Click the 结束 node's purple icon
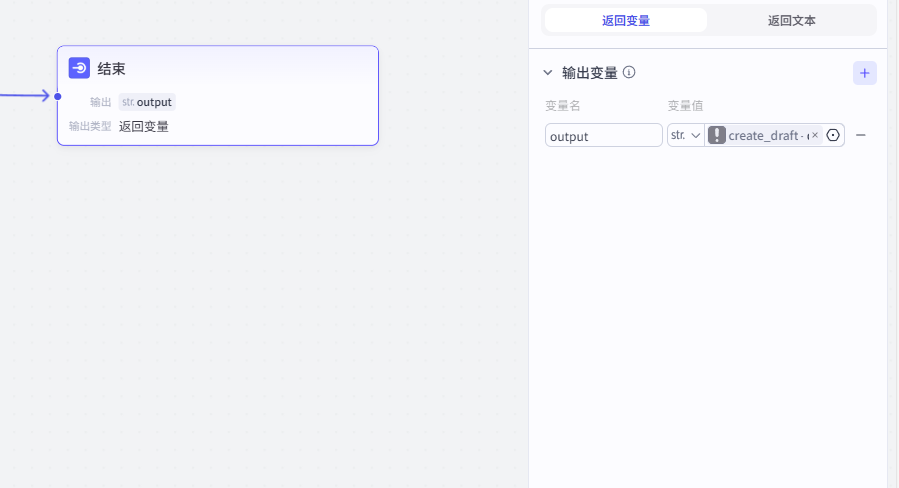899x488 pixels. point(79,68)
